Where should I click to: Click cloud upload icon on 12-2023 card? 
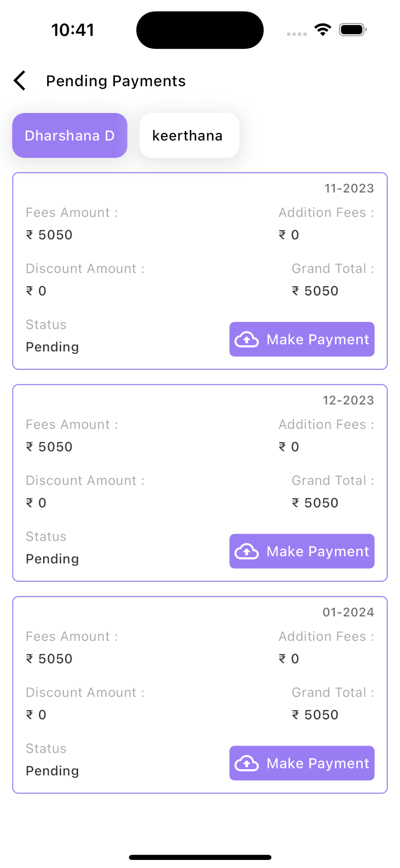(247, 551)
